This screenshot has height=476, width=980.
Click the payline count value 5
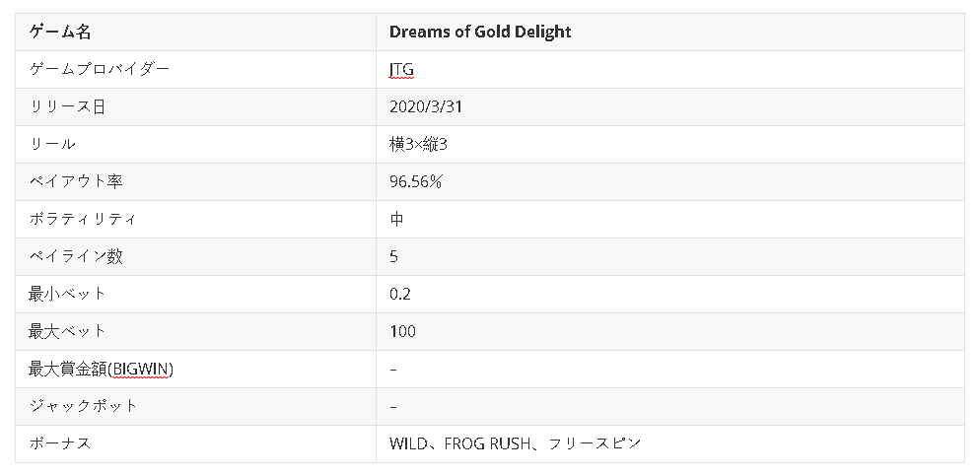(x=394, y=256)
